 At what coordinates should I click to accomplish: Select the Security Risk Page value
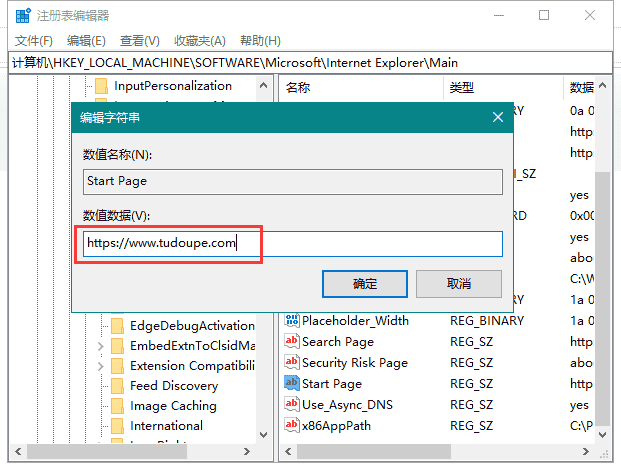[x=355, y=363]
